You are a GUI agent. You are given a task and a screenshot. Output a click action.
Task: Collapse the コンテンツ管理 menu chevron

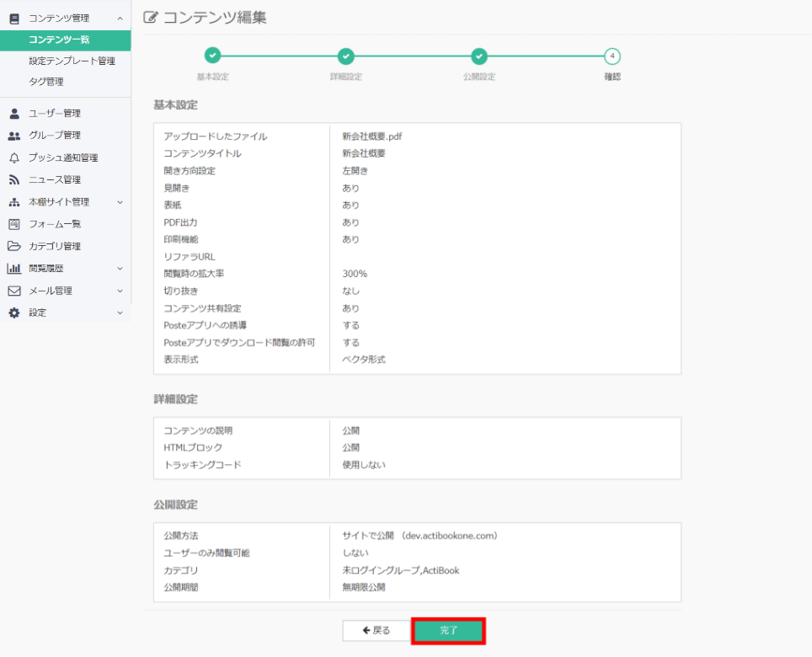coord(120,18)
